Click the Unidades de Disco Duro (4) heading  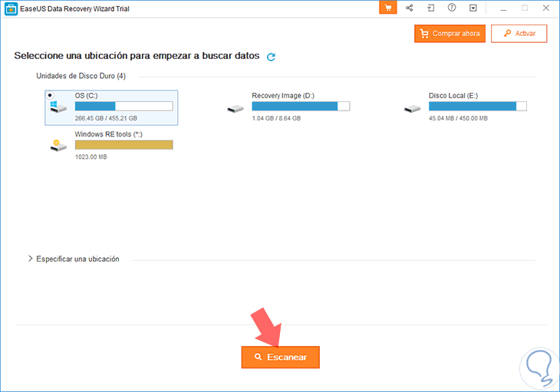[x=81, y=76]
